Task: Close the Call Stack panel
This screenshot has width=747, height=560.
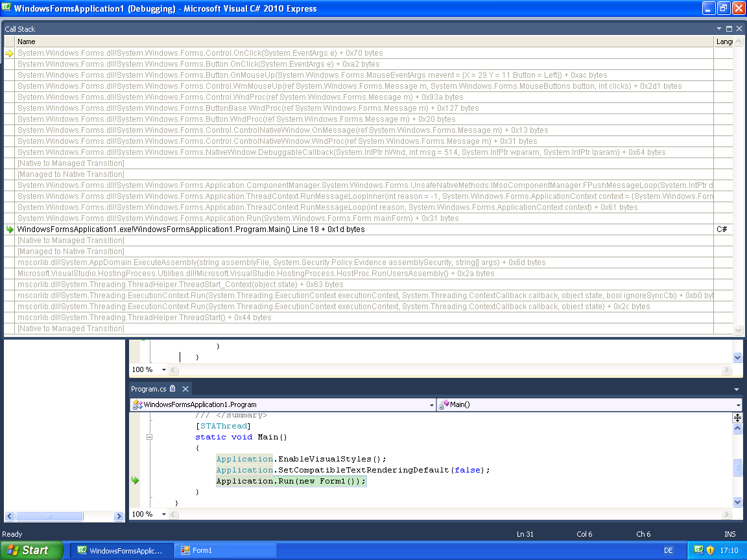Action: click(739, 29)
